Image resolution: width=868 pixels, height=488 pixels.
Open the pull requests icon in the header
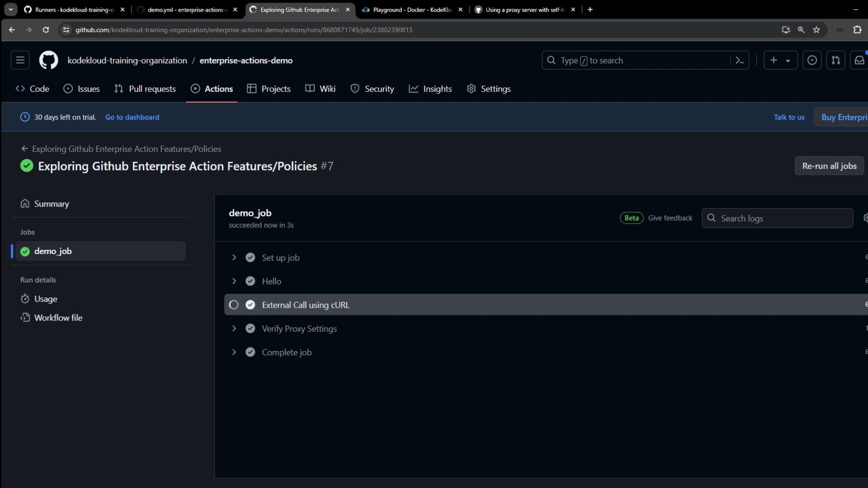coord(835,60)
